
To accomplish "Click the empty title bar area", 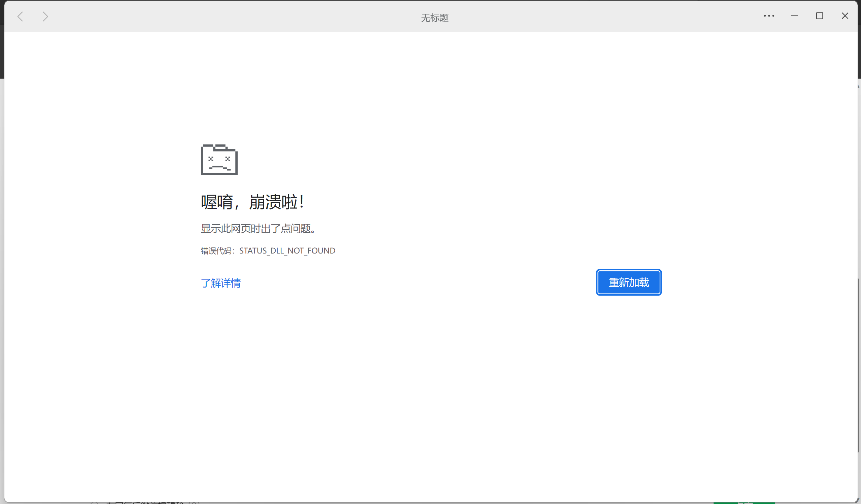I will pyautogui.click(x=239, y=16).
